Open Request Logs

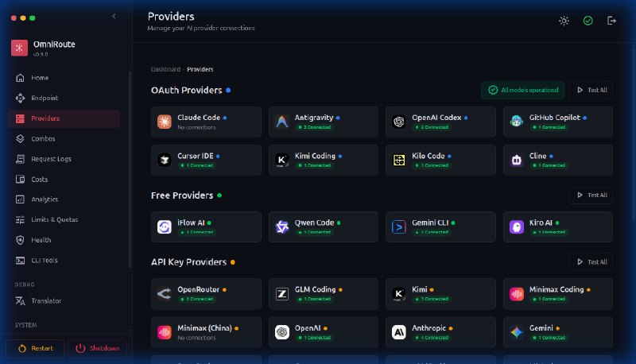[x=64, y=159]
